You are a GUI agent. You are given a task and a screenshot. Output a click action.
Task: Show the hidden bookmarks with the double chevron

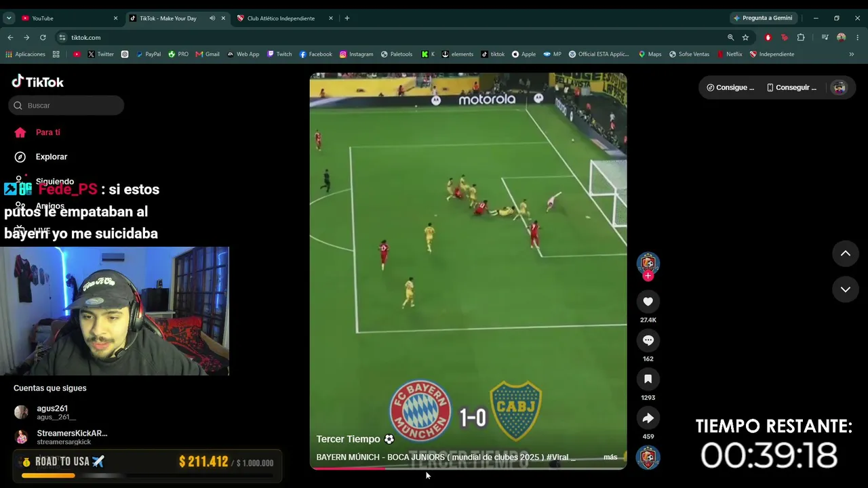coord(852,54)
